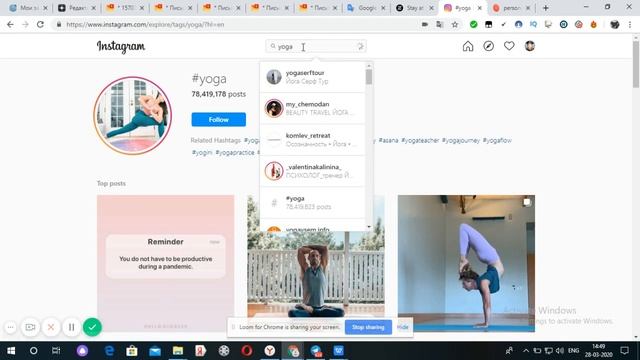Open Mail app from taskbar

tap(155, 351)
